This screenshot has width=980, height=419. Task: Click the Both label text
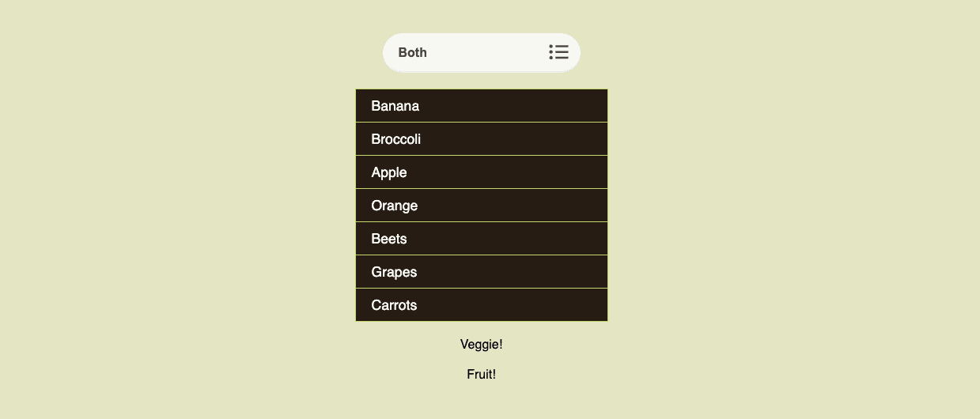(413, 53)
